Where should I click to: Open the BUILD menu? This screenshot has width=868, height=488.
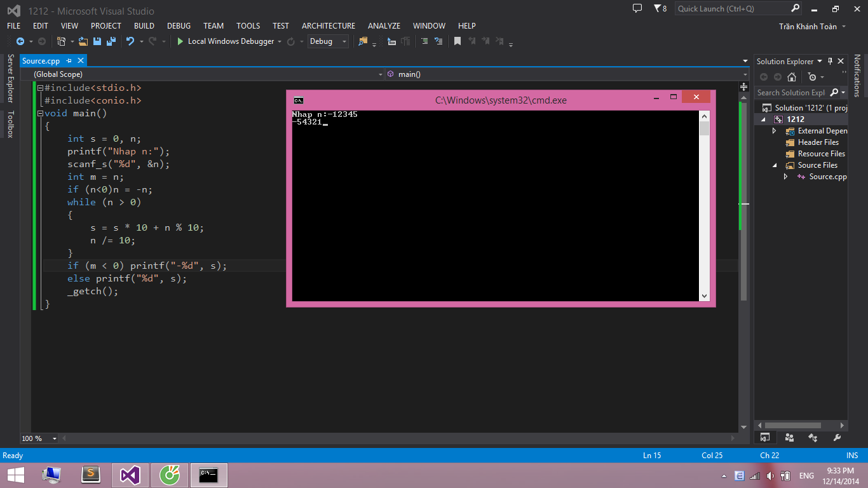tap(144, 25)
